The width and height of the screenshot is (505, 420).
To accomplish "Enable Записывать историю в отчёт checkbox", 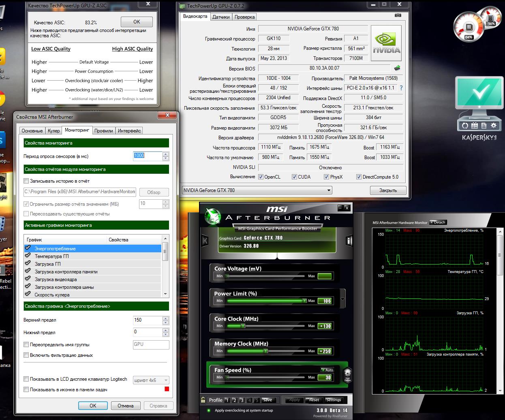I will coord(26,181).
